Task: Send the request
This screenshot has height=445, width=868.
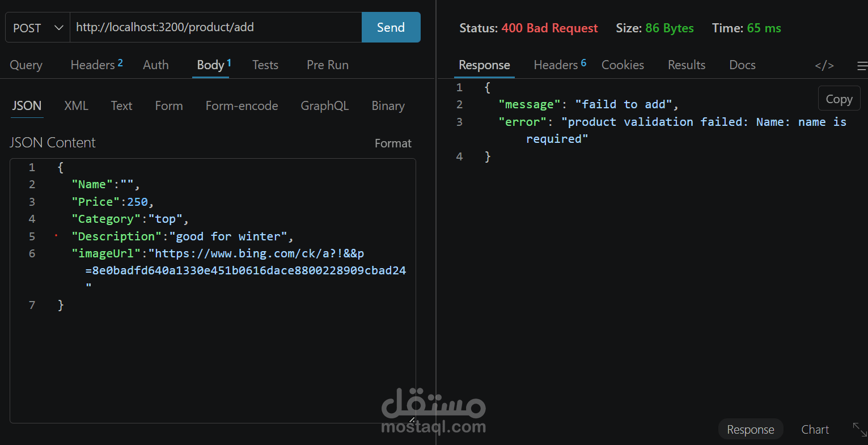Action: (391, 28)
